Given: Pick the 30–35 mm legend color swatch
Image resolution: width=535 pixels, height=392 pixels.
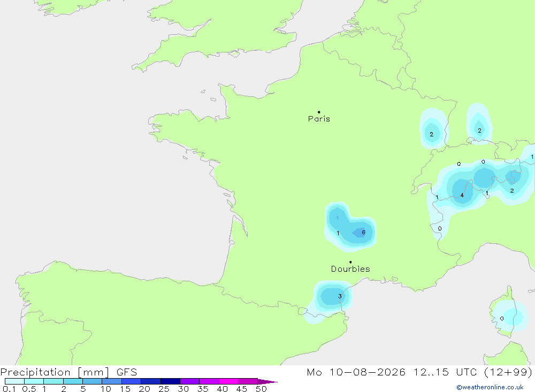Looking at the screenshot, I should click(x=189, y=381).
